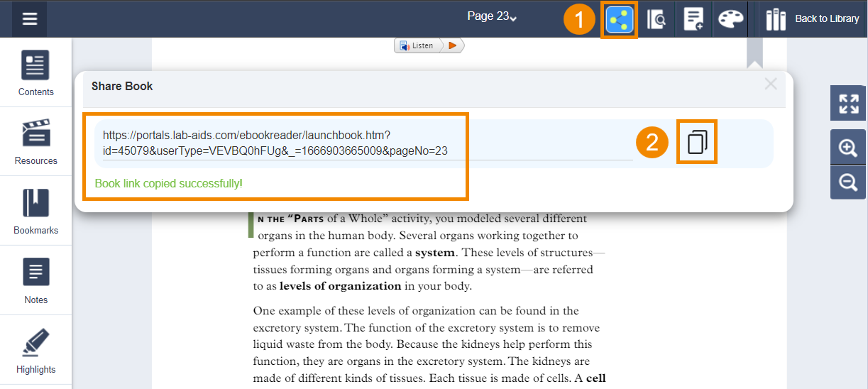This screenshot has height=389, width=868.
Task: Expand the Page 23 dropdown
Action: (x=492, y=17)
